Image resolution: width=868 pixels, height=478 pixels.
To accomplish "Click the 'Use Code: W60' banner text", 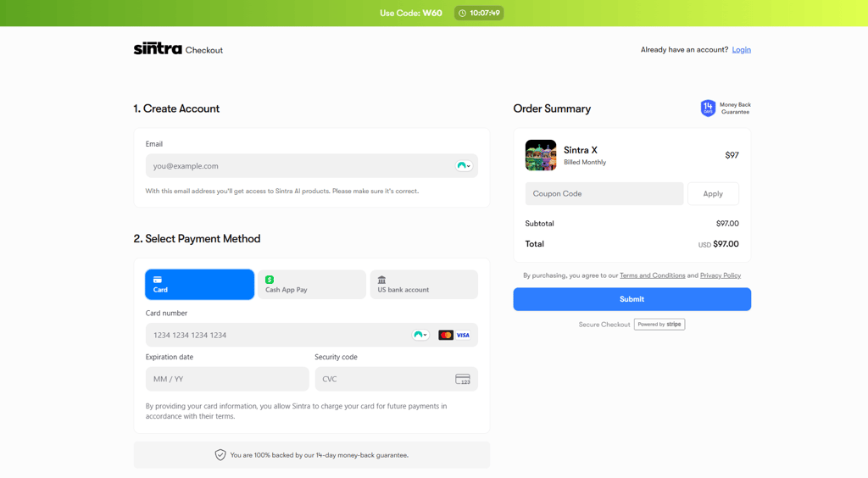I will (x=411, y=14).
